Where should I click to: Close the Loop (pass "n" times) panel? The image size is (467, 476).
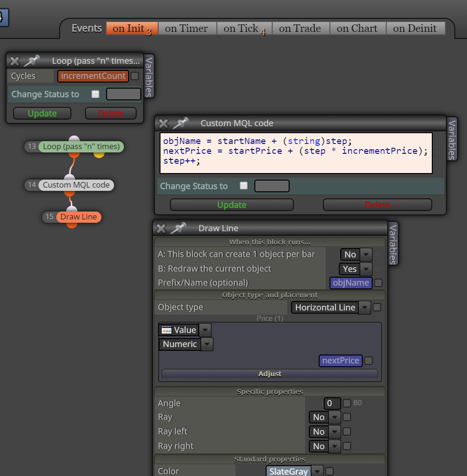click(15, 61)
